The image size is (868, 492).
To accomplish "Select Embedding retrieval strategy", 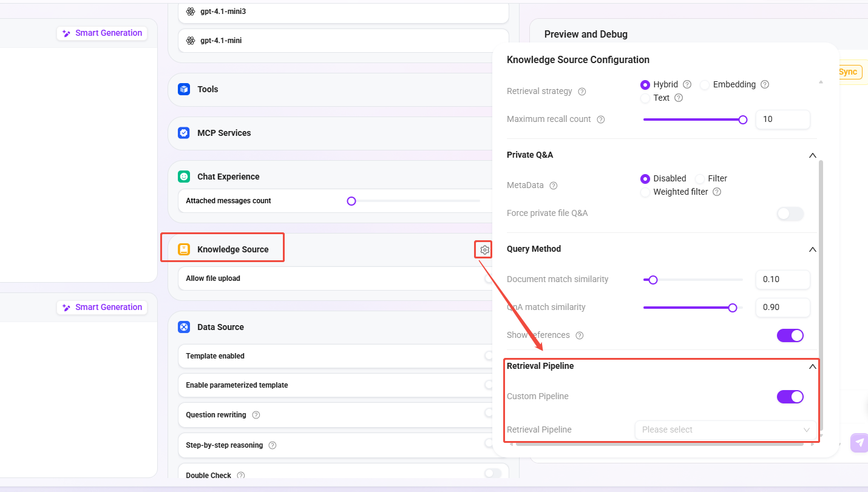I will 705,84.
